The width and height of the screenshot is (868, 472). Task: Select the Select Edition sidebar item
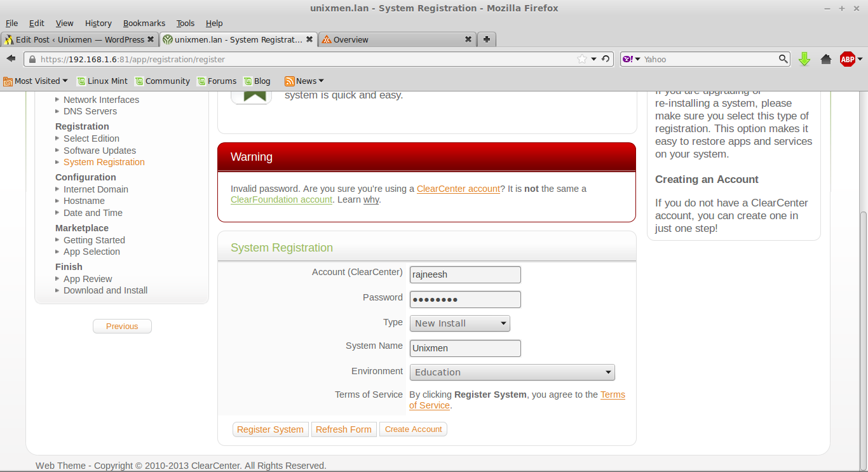click(x=92, y=138)
